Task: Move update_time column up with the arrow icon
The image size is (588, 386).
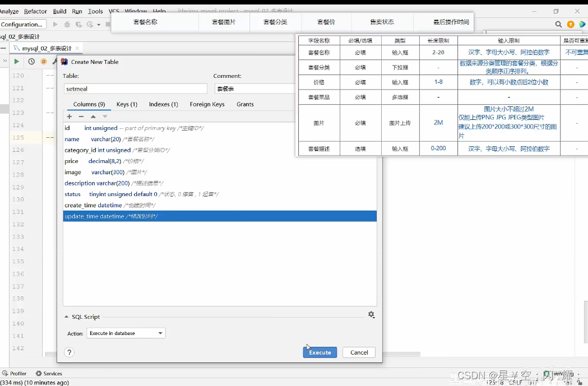Action: tap(93, 117)
